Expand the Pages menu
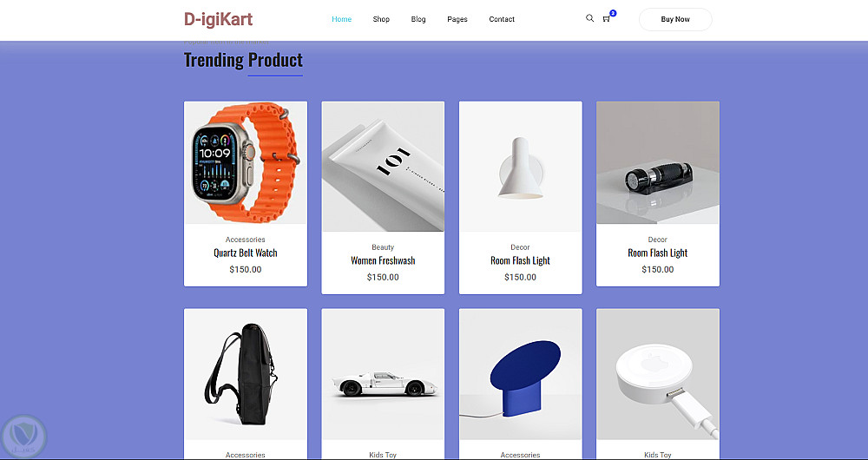868x460 pixels. click(457, 19)
